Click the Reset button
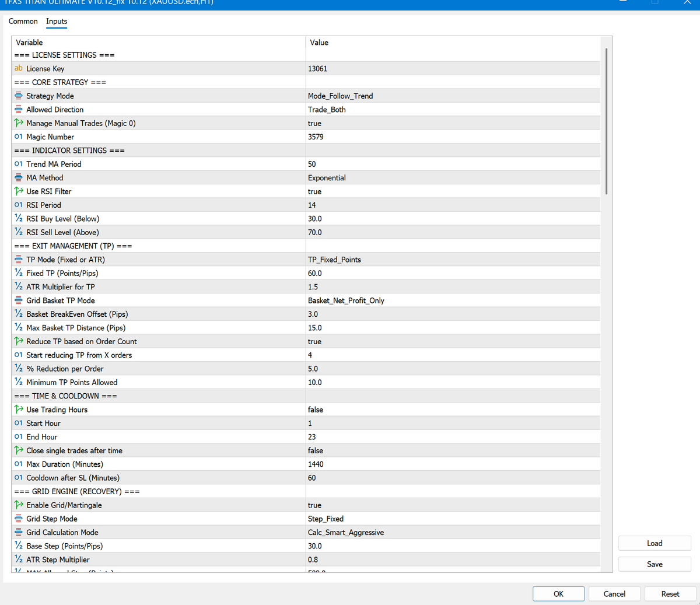 tap(670, 594)
